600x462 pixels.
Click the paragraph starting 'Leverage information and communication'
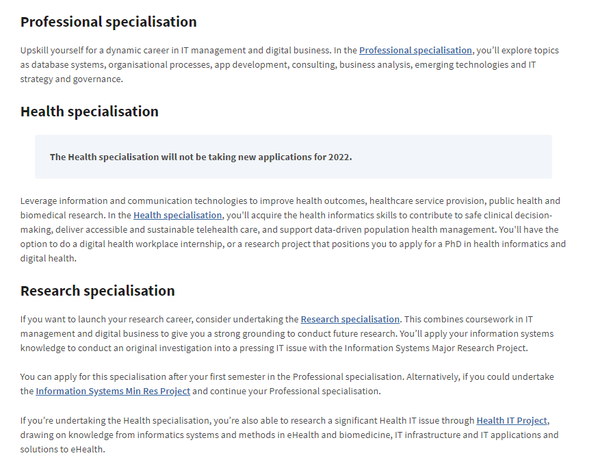(x=293, y=230)
